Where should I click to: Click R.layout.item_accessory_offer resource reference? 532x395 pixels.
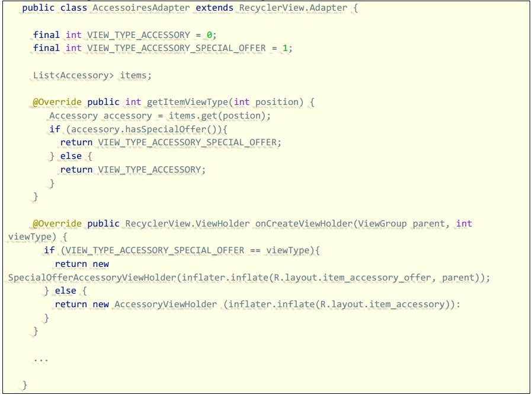(352, 278)
